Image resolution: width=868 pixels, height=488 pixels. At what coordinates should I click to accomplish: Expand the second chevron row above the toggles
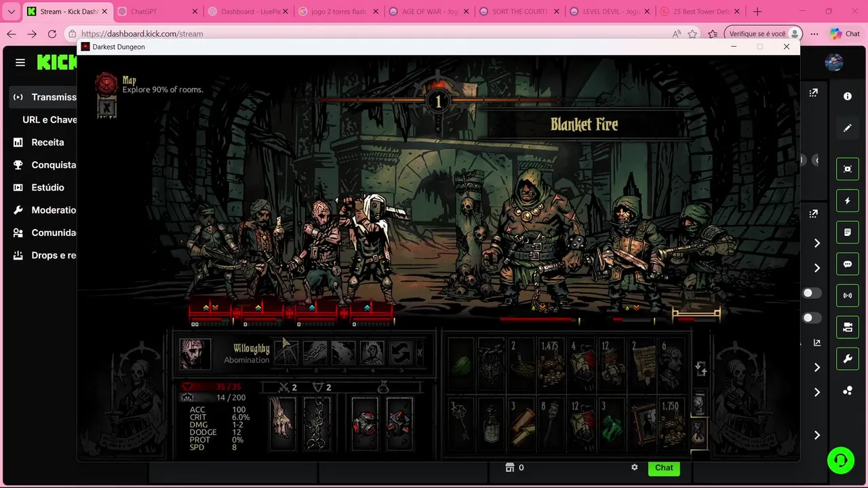pyautogui.click(x=817, y=268)
